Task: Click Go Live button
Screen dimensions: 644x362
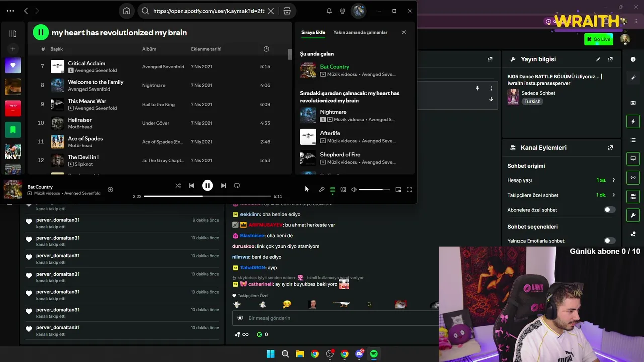Action: tap(598, 39)
